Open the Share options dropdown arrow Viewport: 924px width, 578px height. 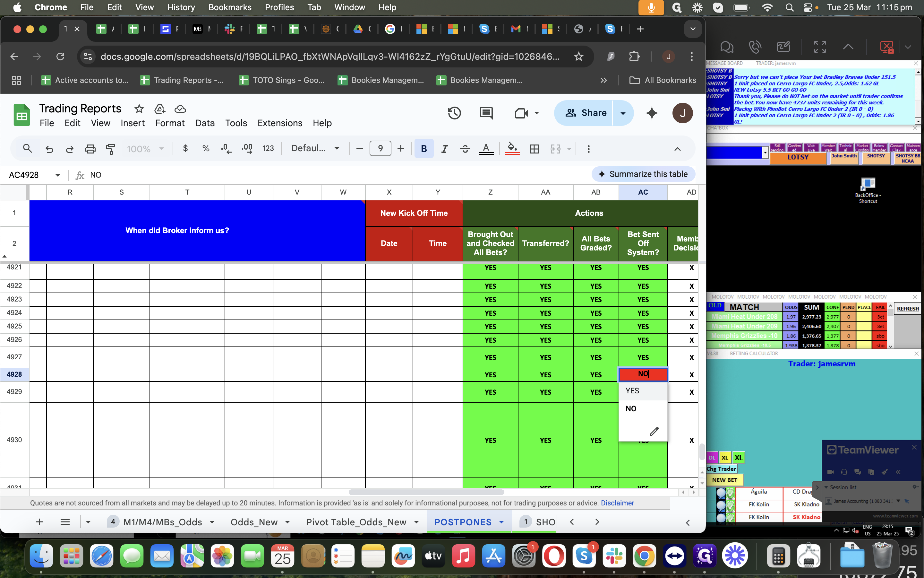(623, 113)
